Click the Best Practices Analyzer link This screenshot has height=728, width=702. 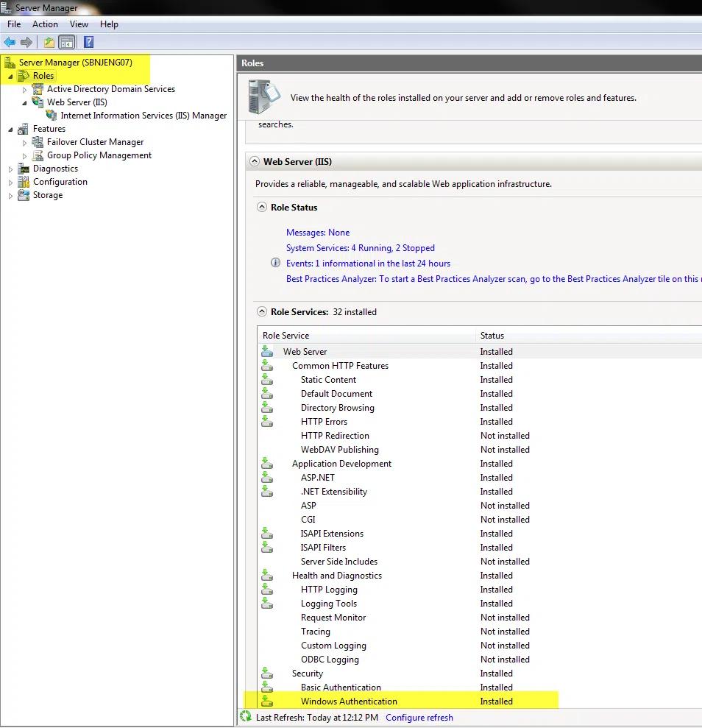pyautogui.click(x=494, y=278)
